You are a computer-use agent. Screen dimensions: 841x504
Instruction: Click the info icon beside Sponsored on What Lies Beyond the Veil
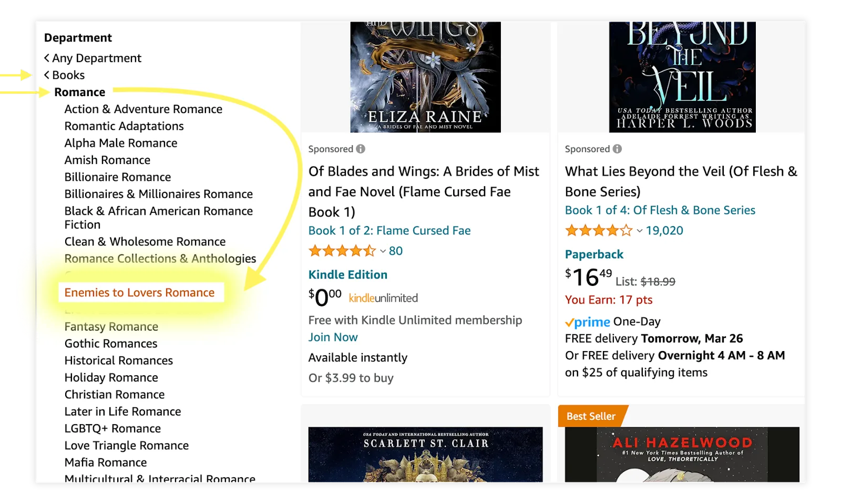click(x=617, y=149)
